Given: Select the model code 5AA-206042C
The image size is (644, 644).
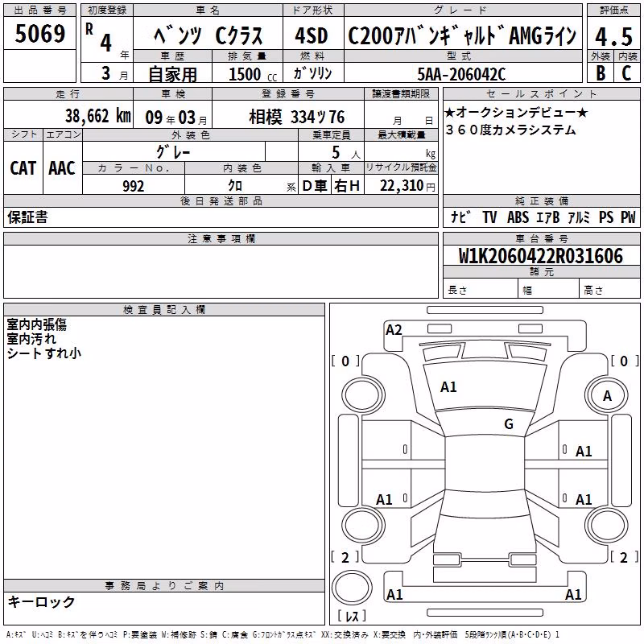Looking at the screenshot, I should (x=461, y=74).
